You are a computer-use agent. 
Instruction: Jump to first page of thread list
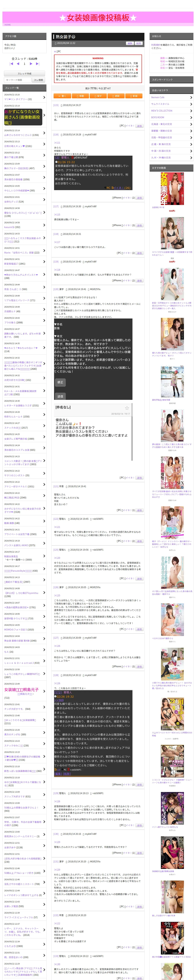click(x=11, y=64)
